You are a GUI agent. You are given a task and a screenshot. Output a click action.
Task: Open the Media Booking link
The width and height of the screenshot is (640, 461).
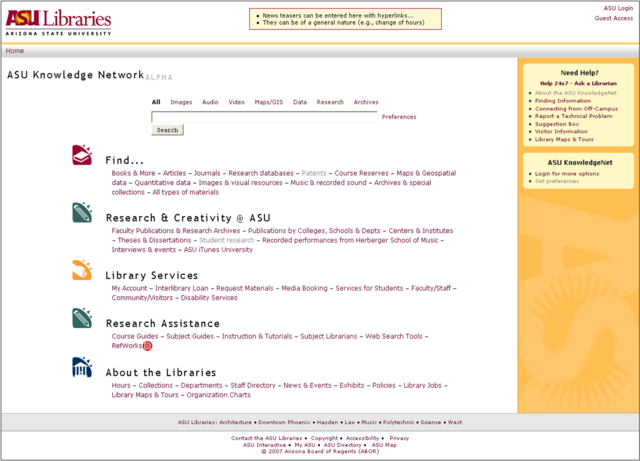pos(304,288)
